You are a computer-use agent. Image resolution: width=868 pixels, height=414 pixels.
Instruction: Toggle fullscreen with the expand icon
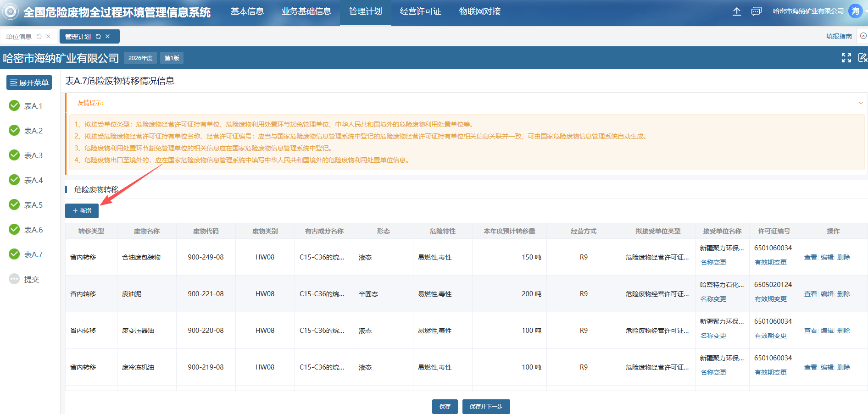point(846,58)
